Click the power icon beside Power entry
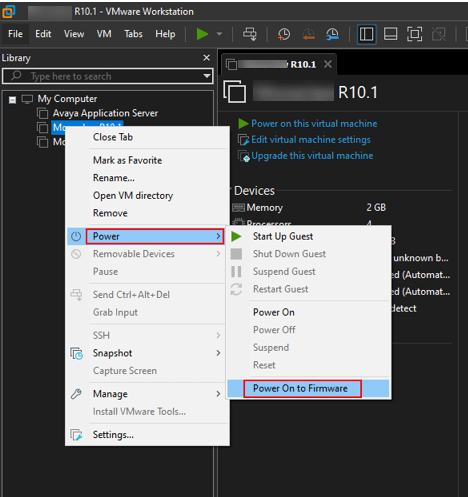The image size is (468, 497). tap(76, 236)
